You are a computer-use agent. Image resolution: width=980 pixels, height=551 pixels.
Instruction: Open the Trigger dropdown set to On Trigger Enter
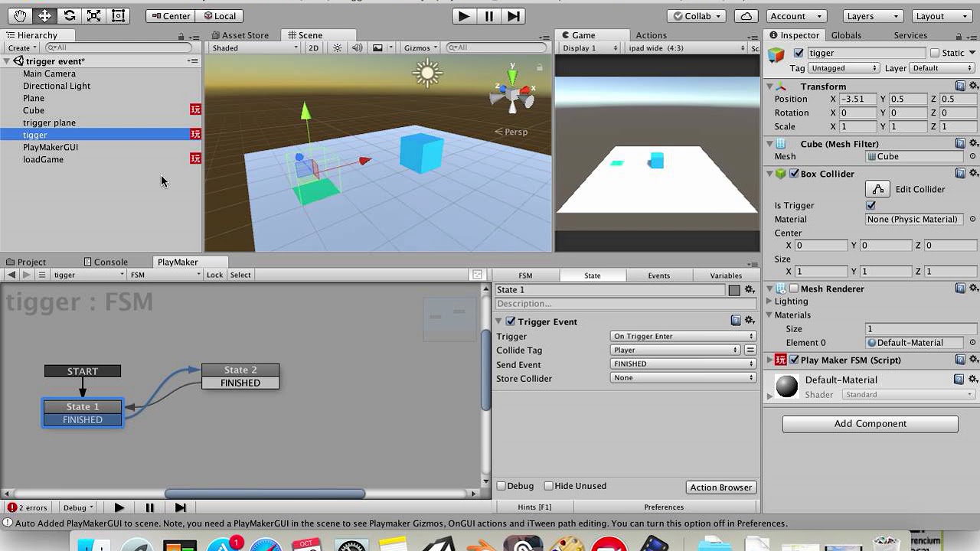[x=684, y=336]
